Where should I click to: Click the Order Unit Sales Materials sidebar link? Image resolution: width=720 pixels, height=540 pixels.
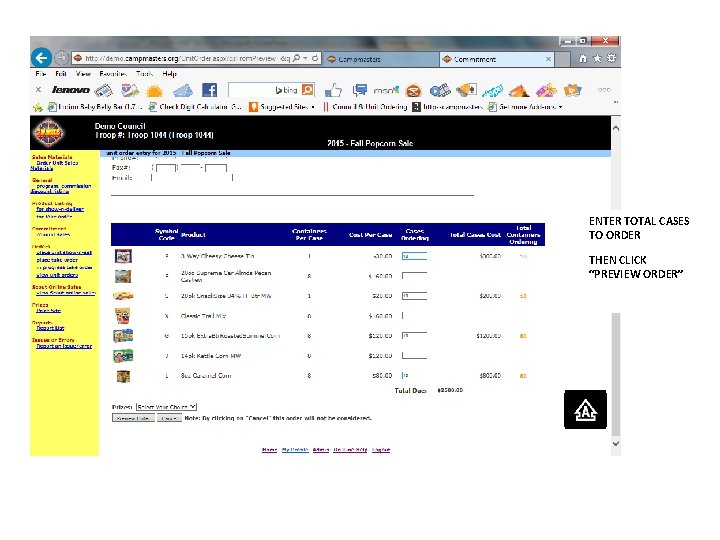click(54, 165)
